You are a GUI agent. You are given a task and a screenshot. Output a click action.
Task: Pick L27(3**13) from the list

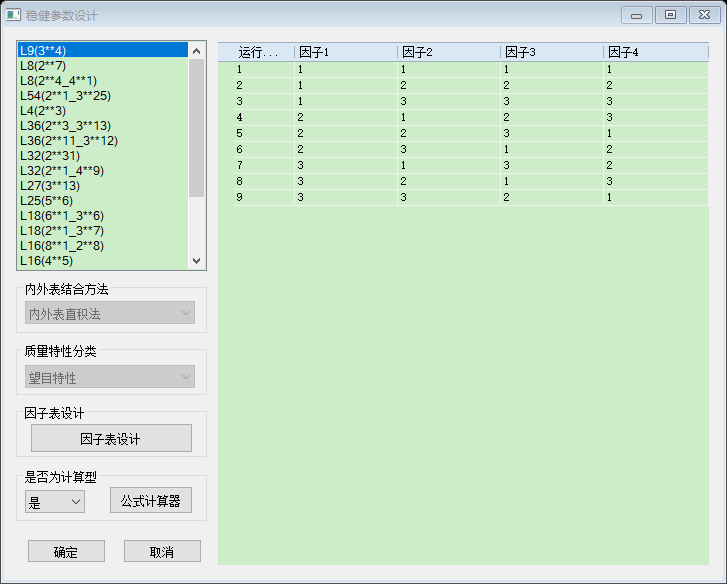pos(50,185)
